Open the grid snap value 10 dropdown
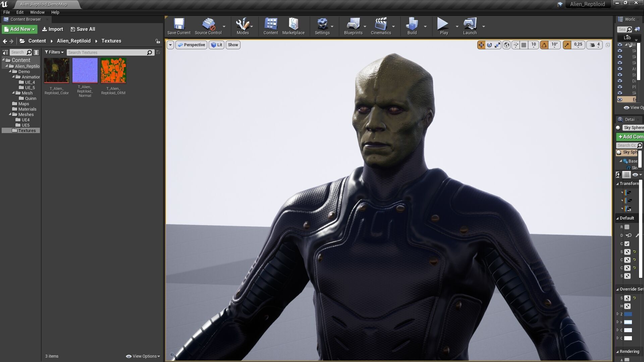This screenshot has height=362, width=644. click(x=533, y=45)
